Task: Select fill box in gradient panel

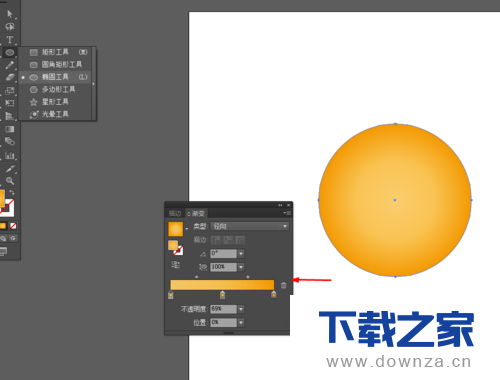Action: [173, 245]
